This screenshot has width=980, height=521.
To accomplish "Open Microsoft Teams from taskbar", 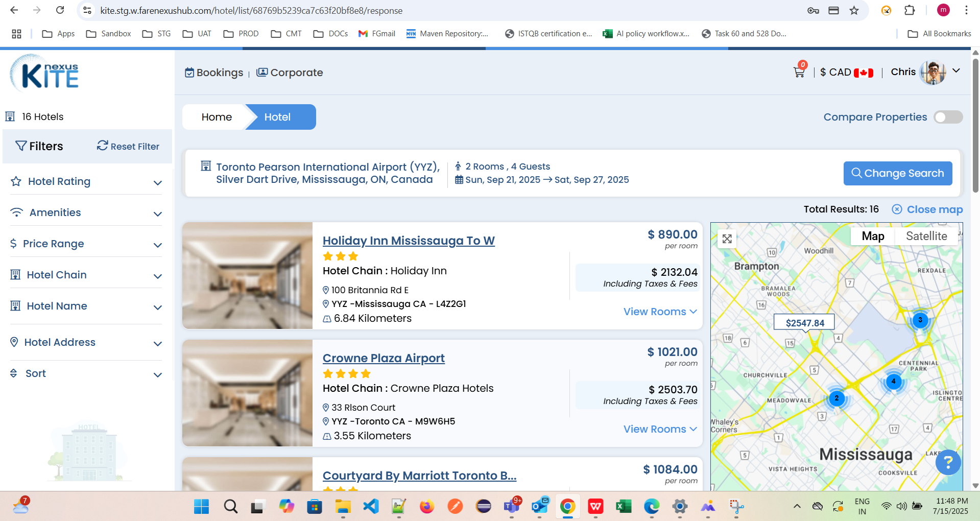I will 511,506.
